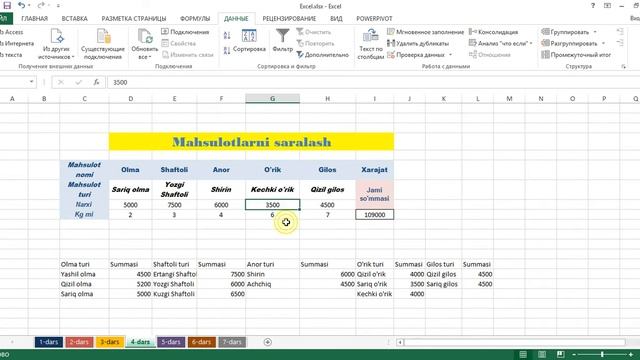Switch to the ВСТАВКА tab
Screen dimensions: 640x360
coord(75,19)
